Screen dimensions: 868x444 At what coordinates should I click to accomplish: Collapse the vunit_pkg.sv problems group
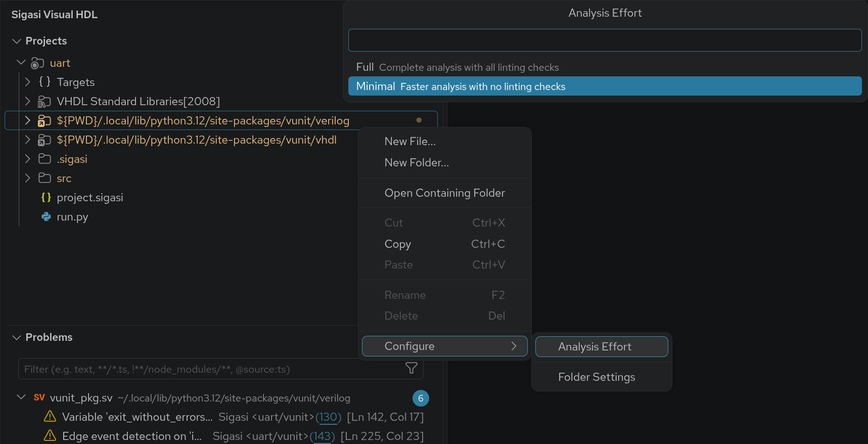pyautogui.click(x=21, y=397)
